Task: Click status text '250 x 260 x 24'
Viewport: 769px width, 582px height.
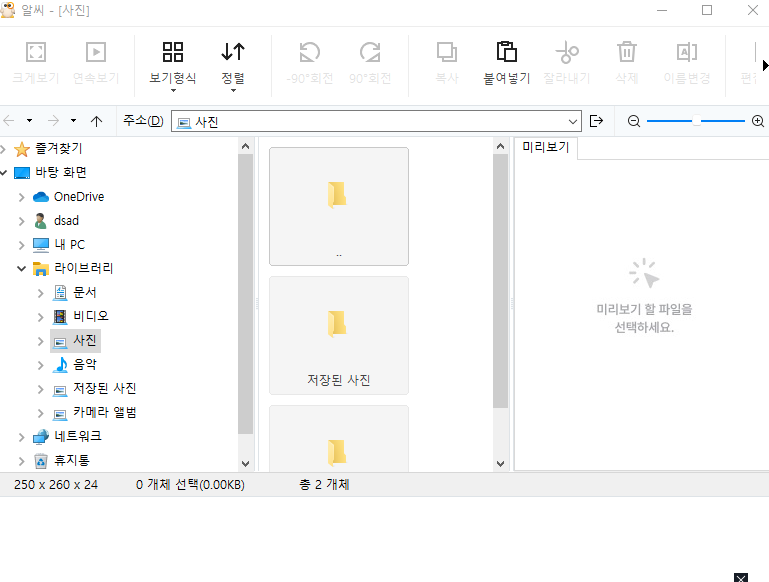Action: pyautogui.click(x=56, y=485)
